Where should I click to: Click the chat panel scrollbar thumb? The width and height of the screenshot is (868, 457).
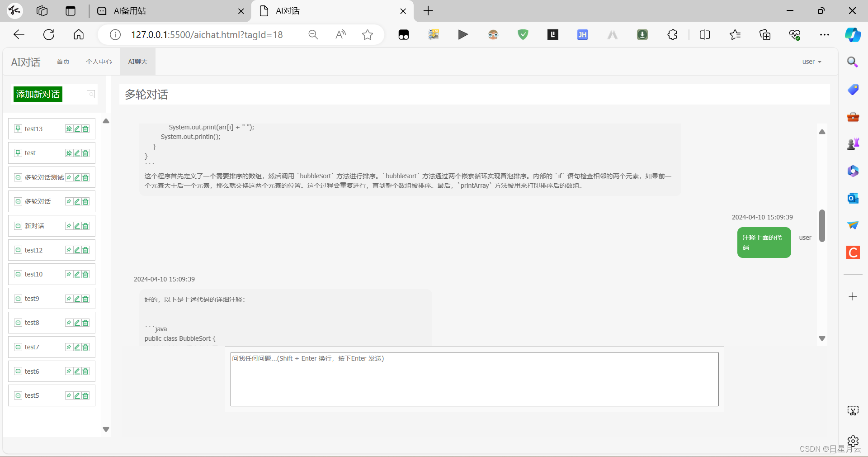822,225
